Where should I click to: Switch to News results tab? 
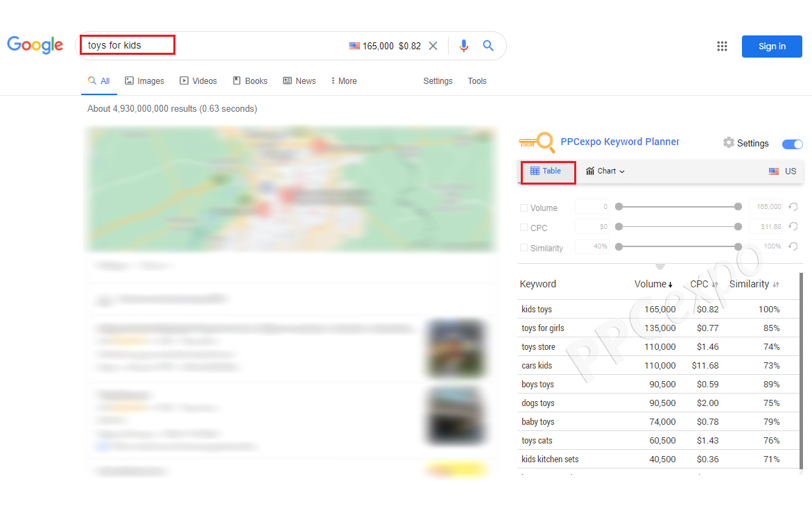tap(300, 81)
